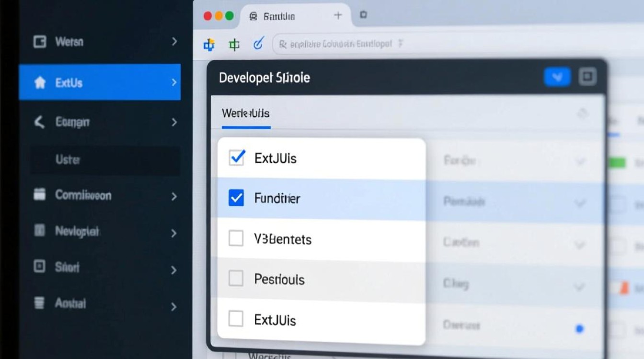Click the faint icon right of the WerleJUis tab

[583, 113]
